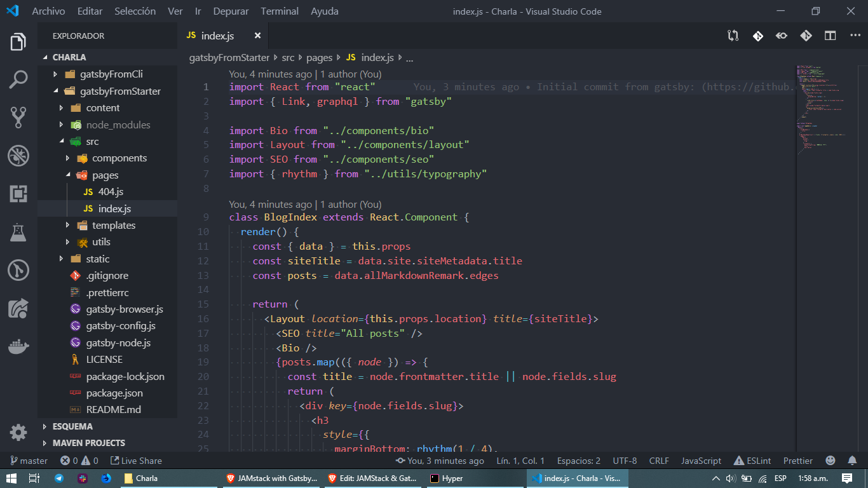Screen dimensions: 868x488
Task: Open the LICENSE file
Action: point(107,360)
